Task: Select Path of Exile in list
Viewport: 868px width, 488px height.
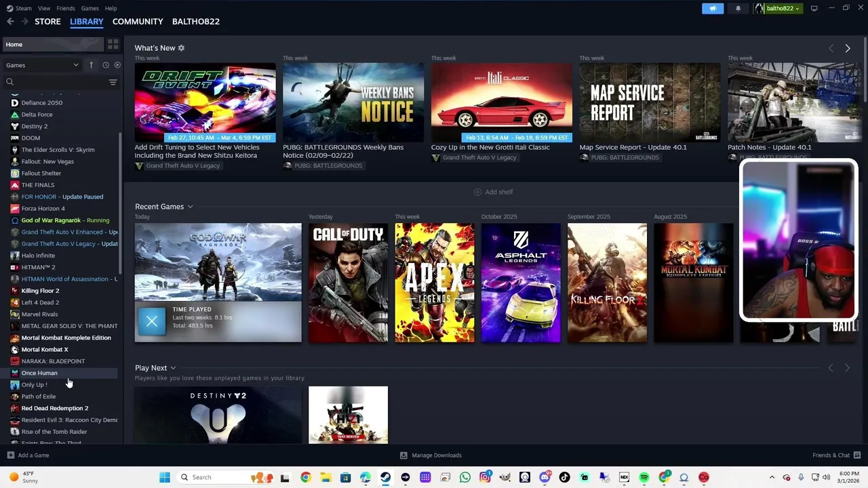Action: pyautogui.click(x=39, y=396)
